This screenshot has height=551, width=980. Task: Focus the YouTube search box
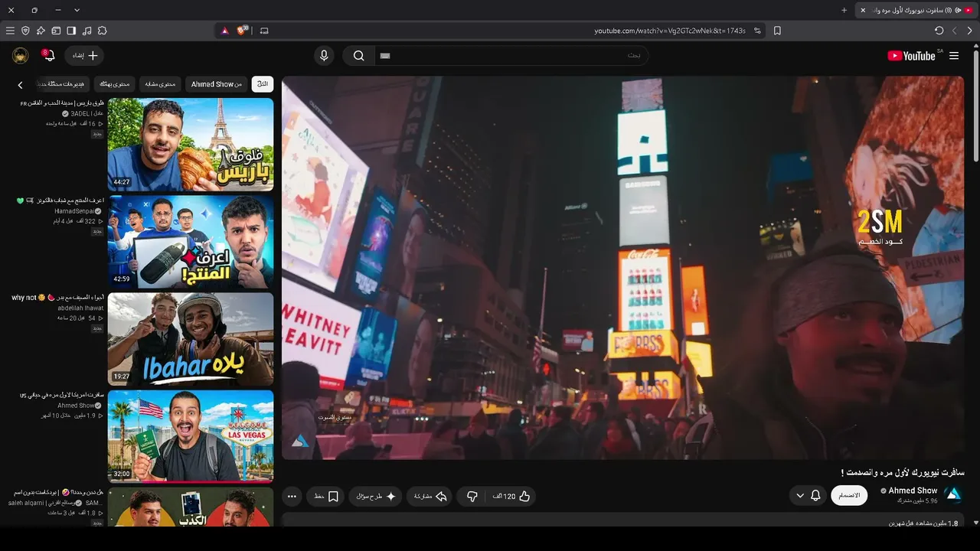pyautogui.click(x=511, y=55)
